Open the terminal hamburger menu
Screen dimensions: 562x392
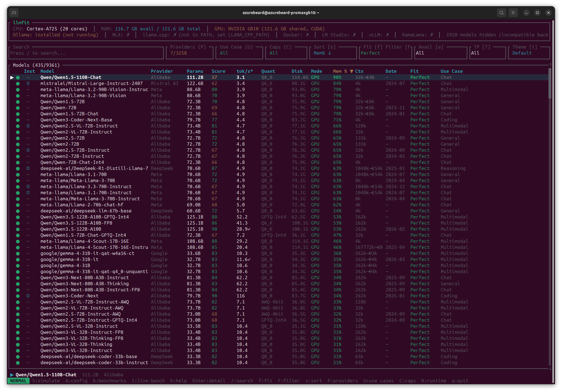pyautogui.click(x=513, y=13)
